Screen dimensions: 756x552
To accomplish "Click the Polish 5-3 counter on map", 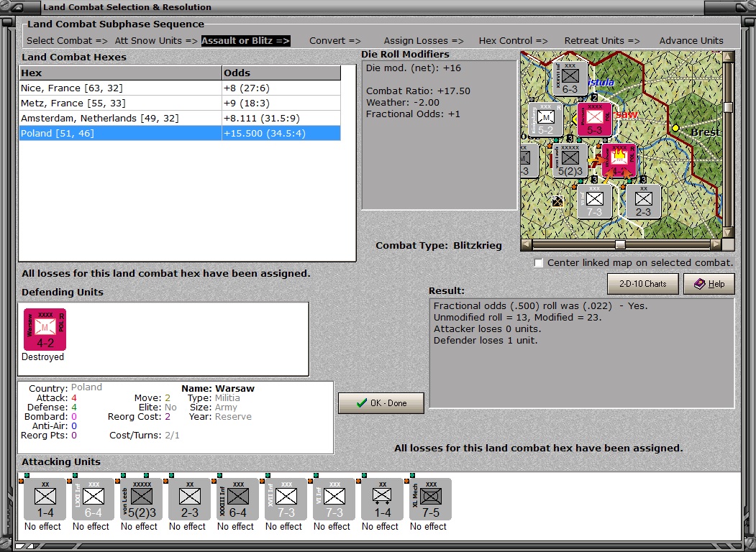I will pyautogui.click(x=594, y=119).
